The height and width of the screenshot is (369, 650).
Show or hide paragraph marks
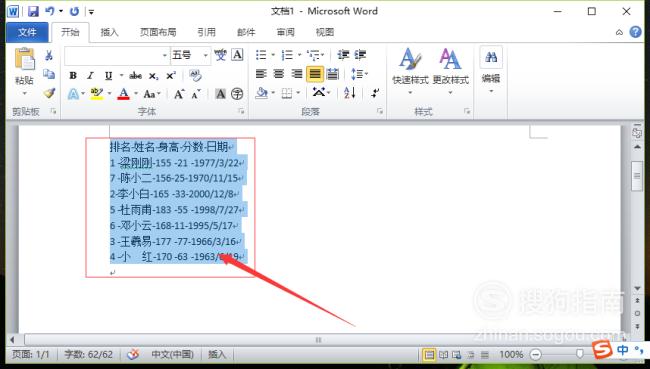point(375,93)
